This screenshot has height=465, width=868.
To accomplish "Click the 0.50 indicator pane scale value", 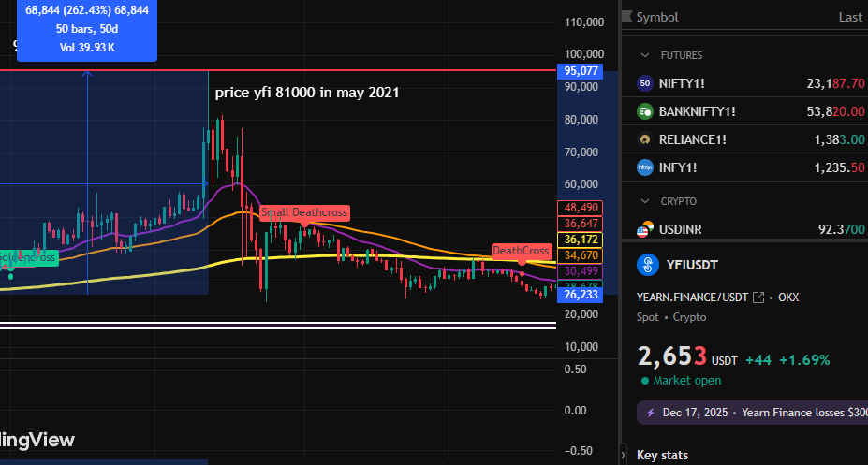I will (x=576, y=370).
